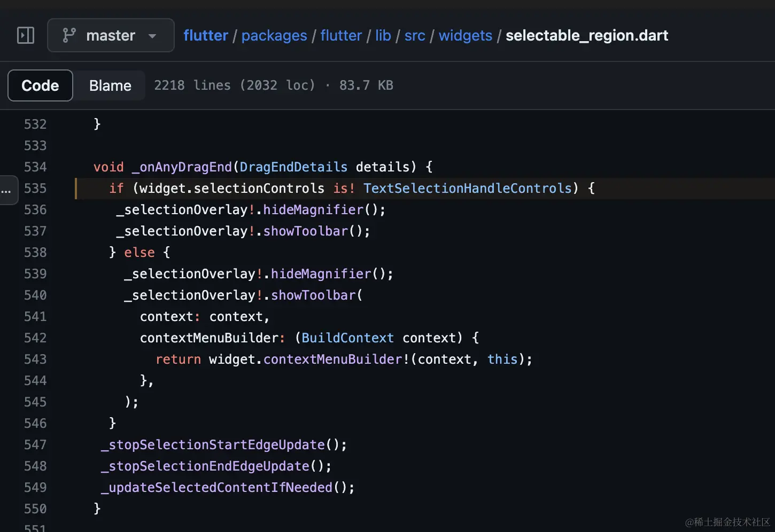Click hideMagnifier on line 536
This screenshot has height=532, width=775.
313,210
